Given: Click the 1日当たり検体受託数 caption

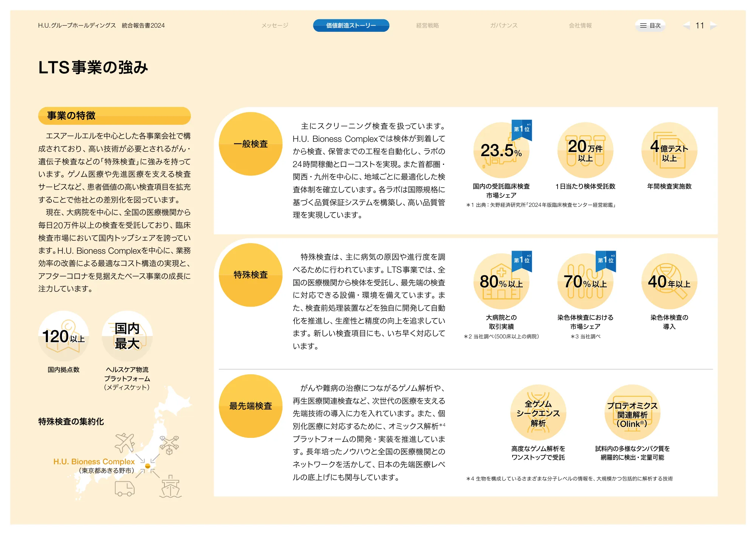Looking at the screenshot, I should point(585,186).
